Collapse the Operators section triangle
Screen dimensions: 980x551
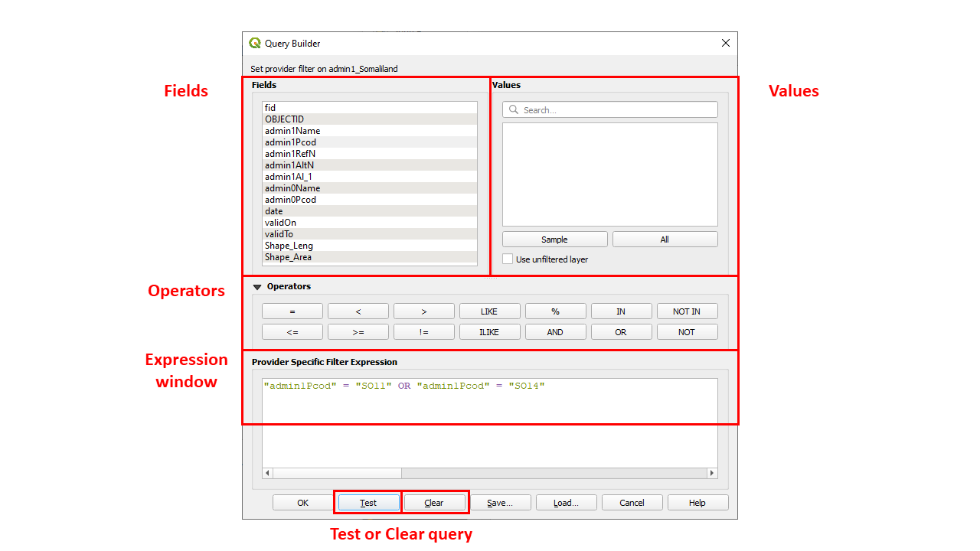[257, 287]
